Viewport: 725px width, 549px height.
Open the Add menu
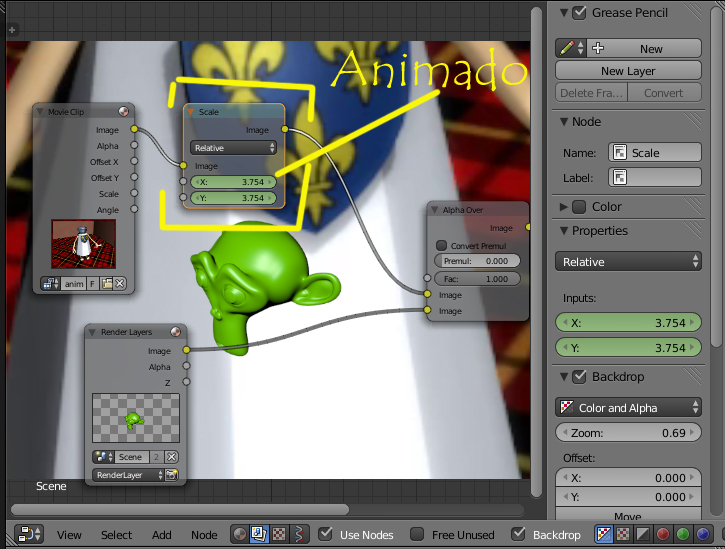[162, 535]
